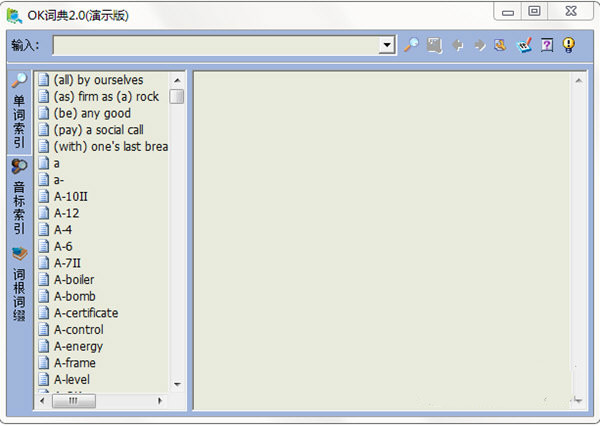This screenshot has width=600, height=426.
Task: Maximize the OK词典 window
Action: (x=535, y=11)
